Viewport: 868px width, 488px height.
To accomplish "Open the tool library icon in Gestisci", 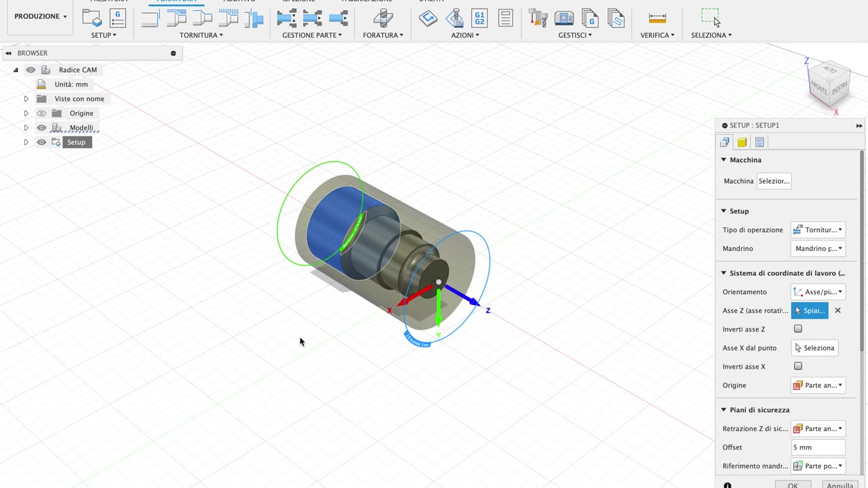I will (538, 18).
